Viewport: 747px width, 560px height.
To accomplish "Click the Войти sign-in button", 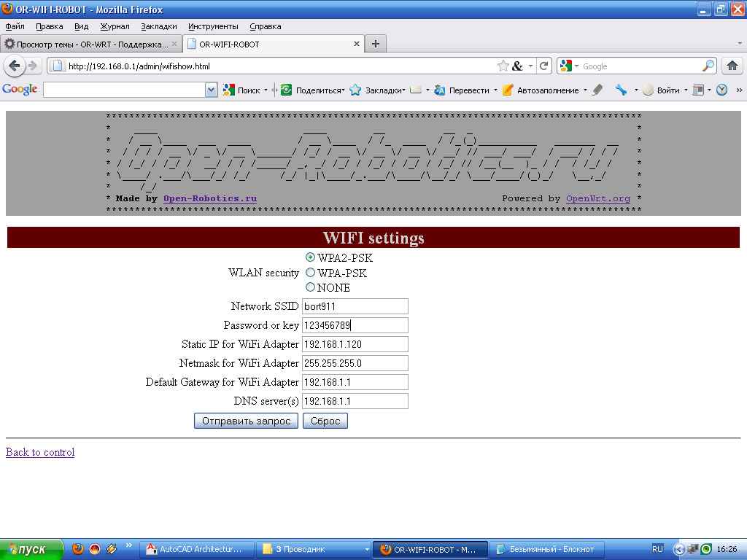I will [x=662, y=90].
